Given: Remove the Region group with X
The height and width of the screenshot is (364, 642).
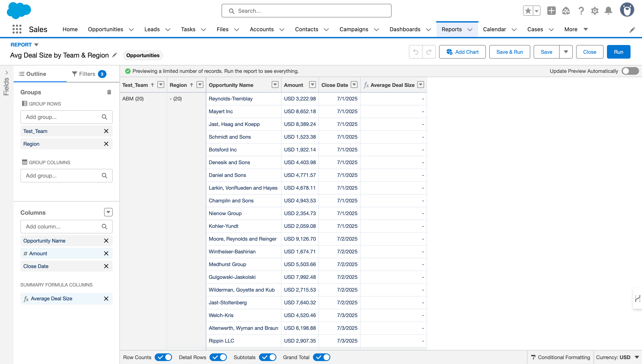Looking at the screenshot, I should 106,144.
